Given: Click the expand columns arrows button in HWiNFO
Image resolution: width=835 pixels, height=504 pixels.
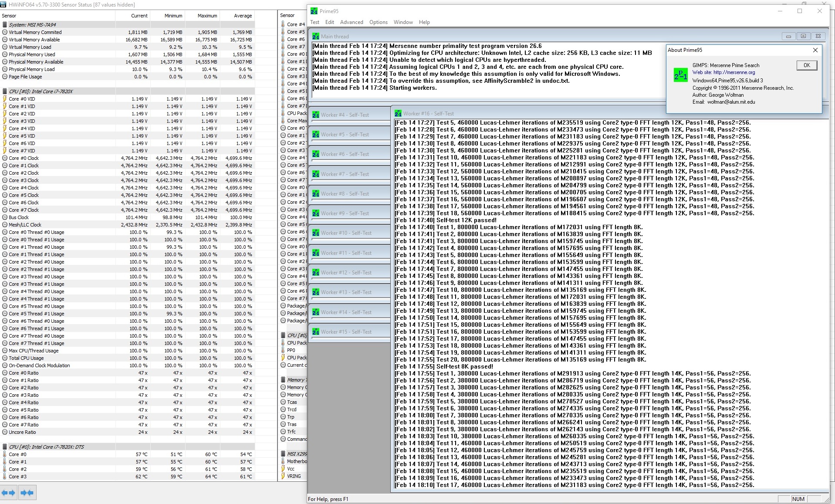Looking at the screenshot, I should click(x=9, y=493).
